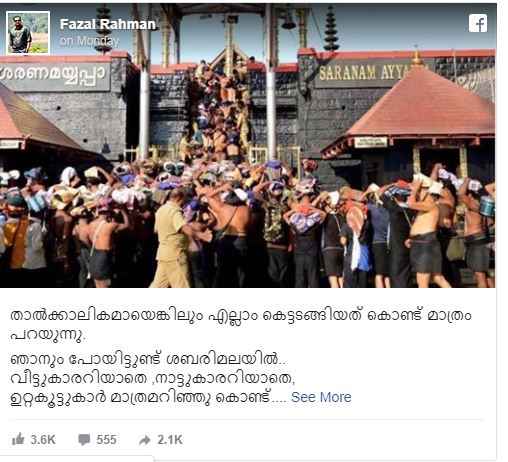Open the Fazal Rahman profile name link

coord(108,24)
